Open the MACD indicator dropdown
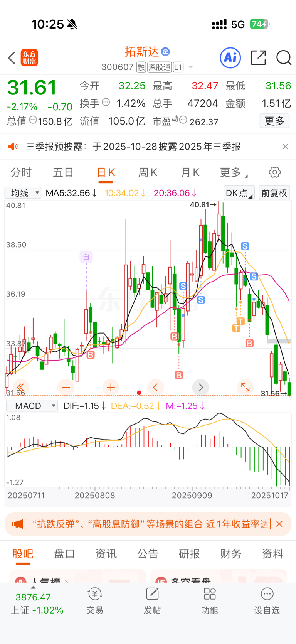 pyautogui.click(x=32, y=406)
